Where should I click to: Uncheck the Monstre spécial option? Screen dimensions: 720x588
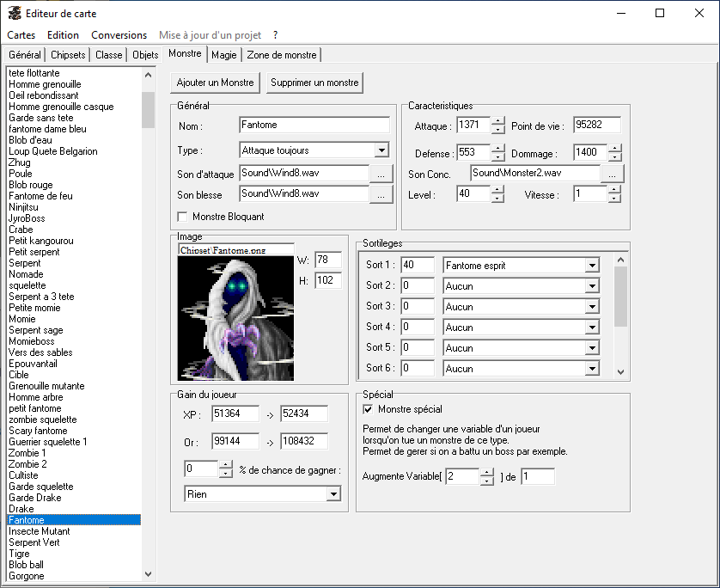[x=368, y=409]
